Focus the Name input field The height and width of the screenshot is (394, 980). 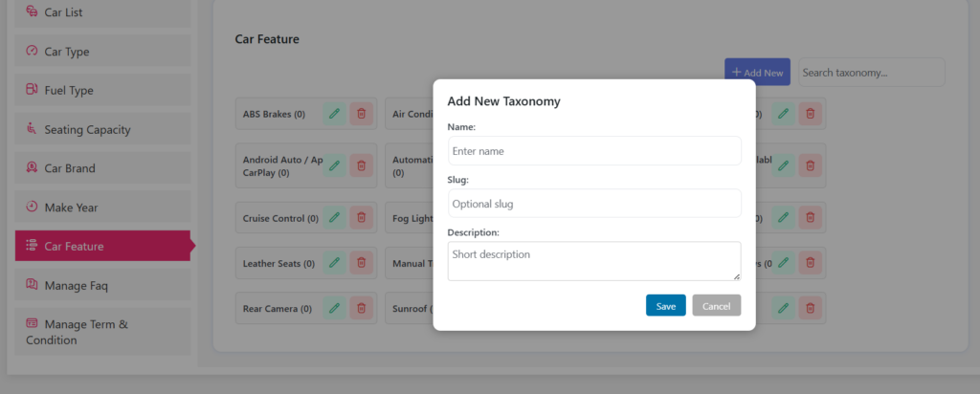tap(594, 150)
